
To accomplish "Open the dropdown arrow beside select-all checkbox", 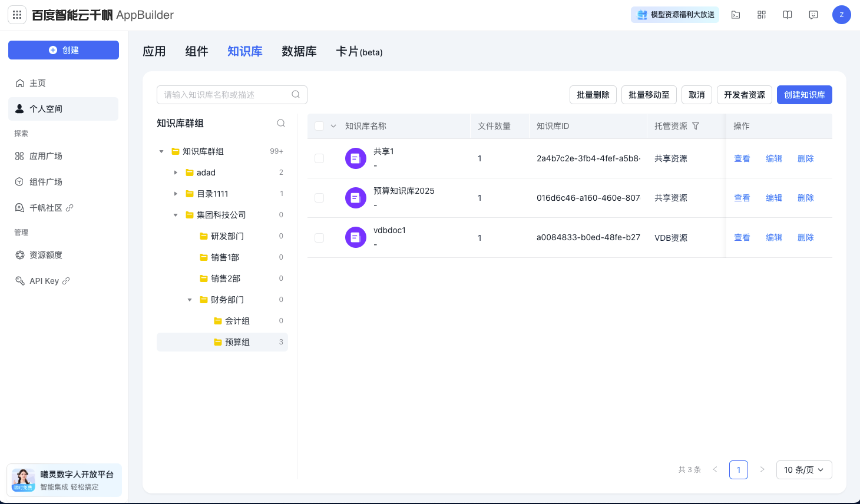I will (333, 126).
